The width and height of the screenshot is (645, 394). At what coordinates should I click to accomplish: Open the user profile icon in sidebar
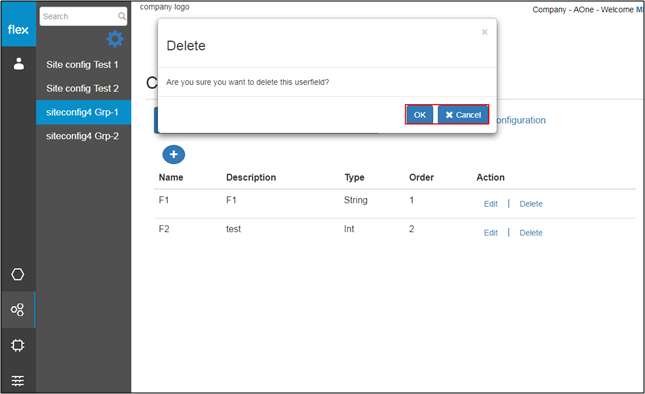click(x=19, y=64)
